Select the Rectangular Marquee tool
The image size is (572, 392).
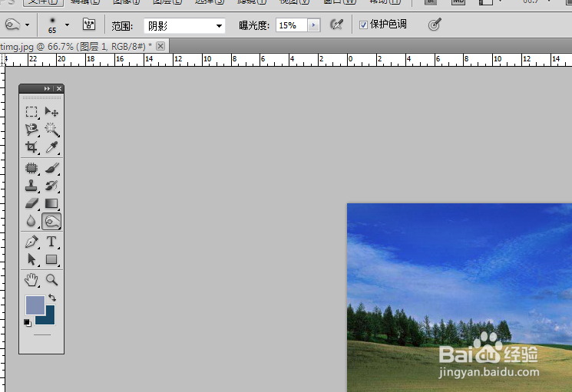click(31, 111)
